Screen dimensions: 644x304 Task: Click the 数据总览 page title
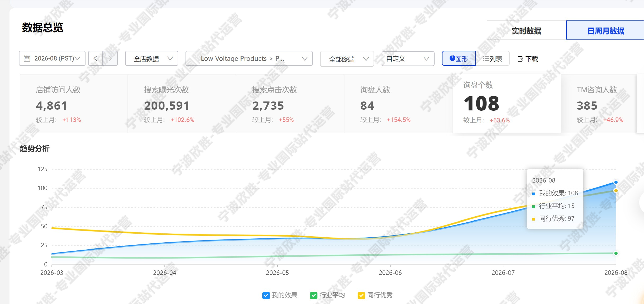coord(42,27)
